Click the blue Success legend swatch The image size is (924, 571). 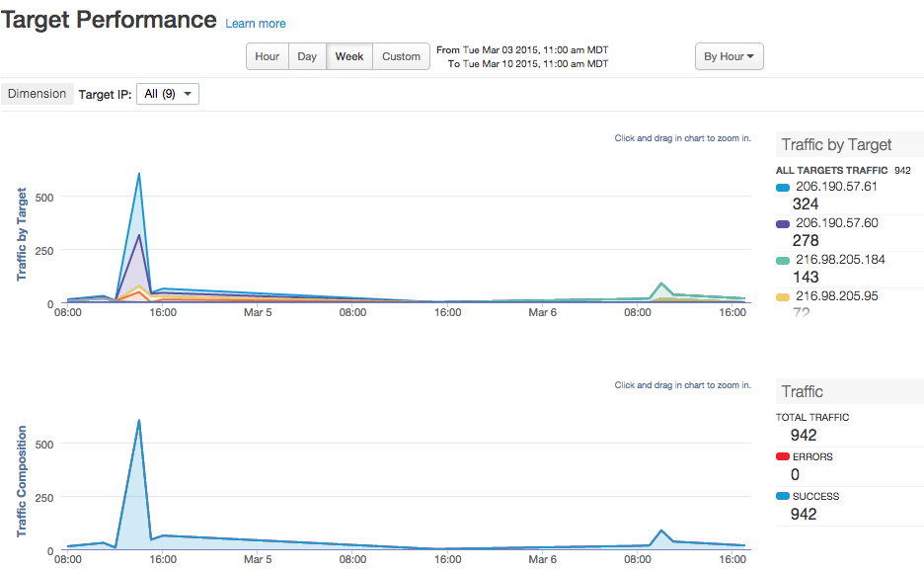[x=783, y=496]
